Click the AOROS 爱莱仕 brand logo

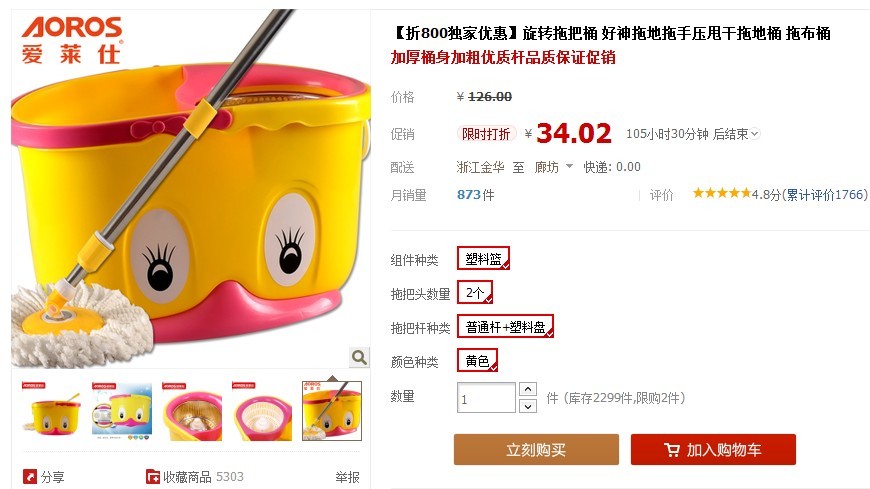click(x=72, y=40)
